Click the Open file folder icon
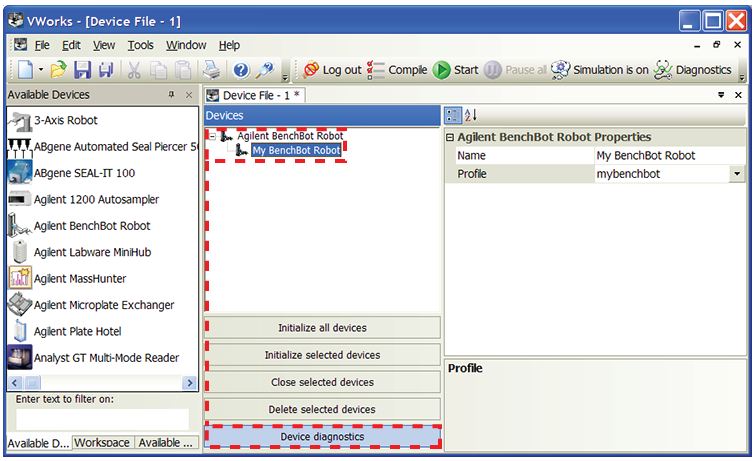756x461 pixels. [x=59, y=70]
